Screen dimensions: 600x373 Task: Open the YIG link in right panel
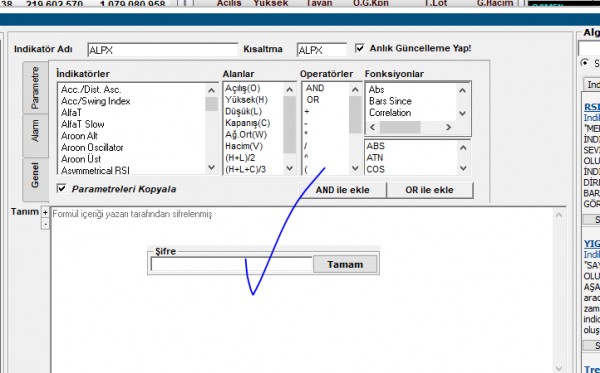(x=592, y=243)
